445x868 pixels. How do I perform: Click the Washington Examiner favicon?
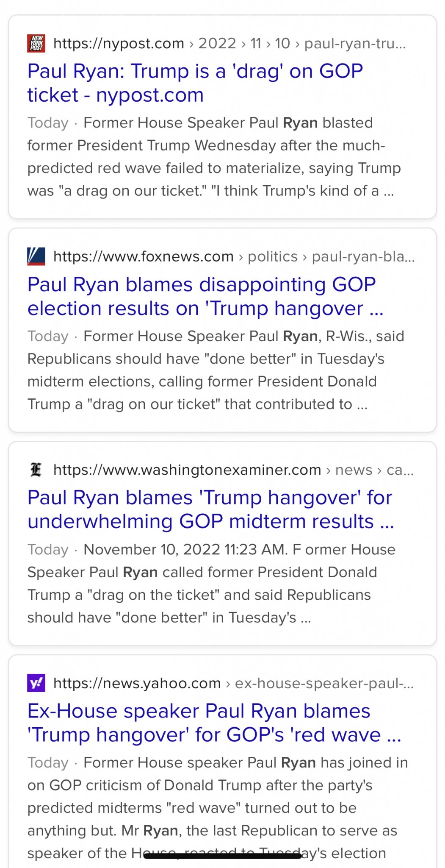pos(36,470)
